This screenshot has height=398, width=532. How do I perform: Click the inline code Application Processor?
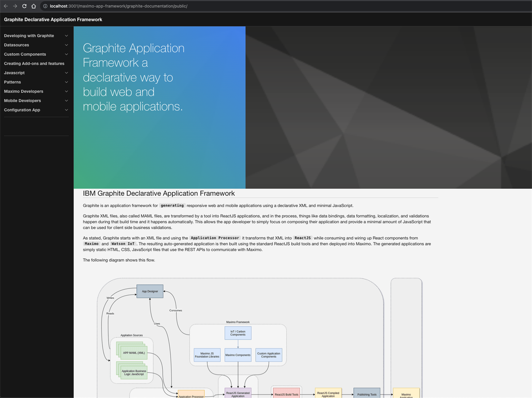click(215, 238)
